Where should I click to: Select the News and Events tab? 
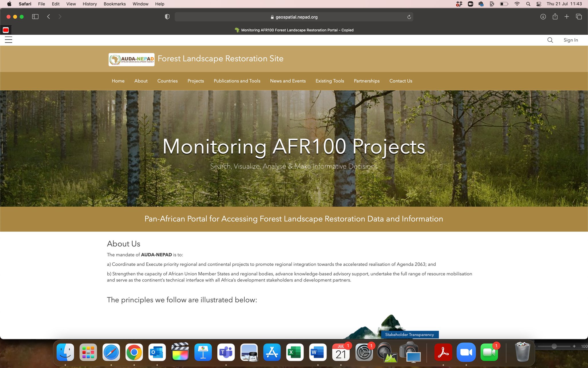[x=288, y=81]
